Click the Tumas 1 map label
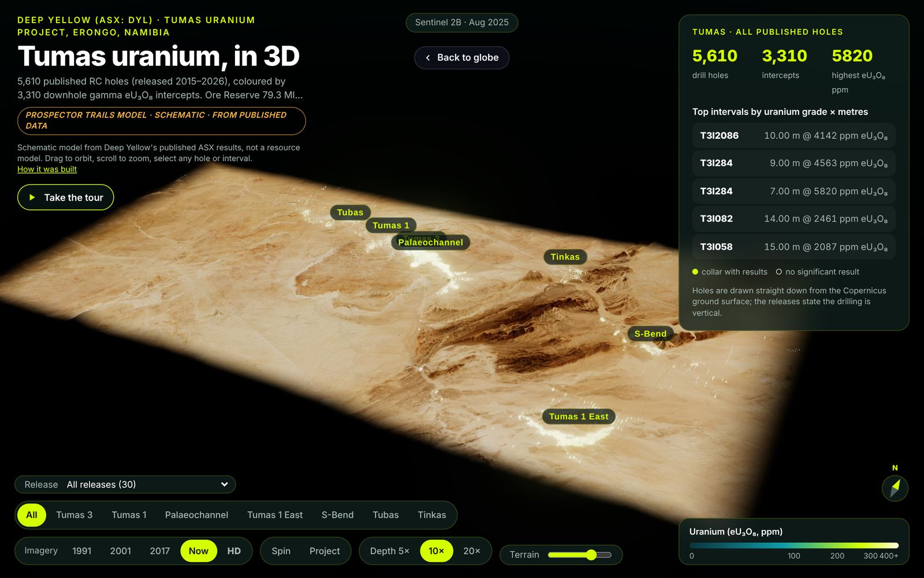924x578 pixels. click(391, 225)
